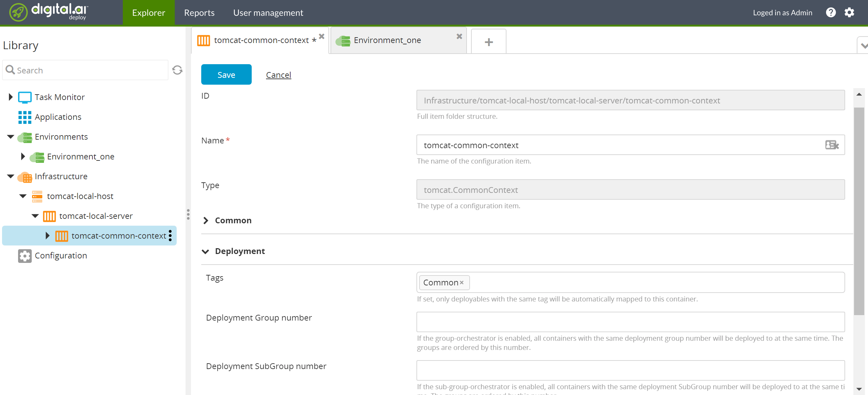
Task: Click the Cancel link to discard changes
Action: [x=278, y=74]
